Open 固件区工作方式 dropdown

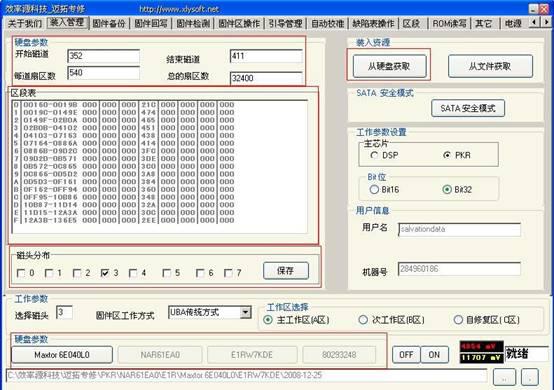tap(245, 312)
